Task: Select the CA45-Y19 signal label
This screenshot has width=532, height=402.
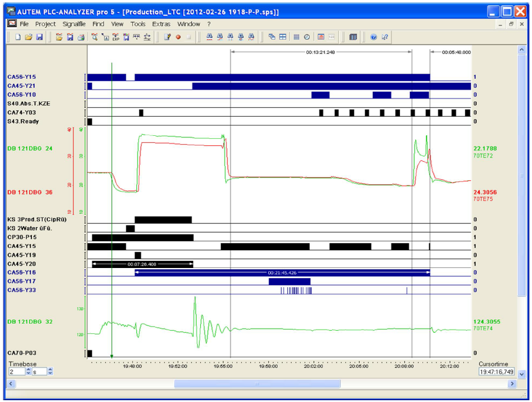Action: pyautogui.click(x=21, y=255)
